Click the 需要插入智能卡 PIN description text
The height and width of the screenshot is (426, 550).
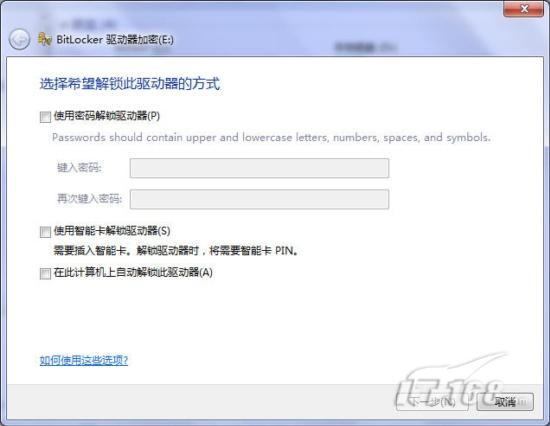point(176,251)
